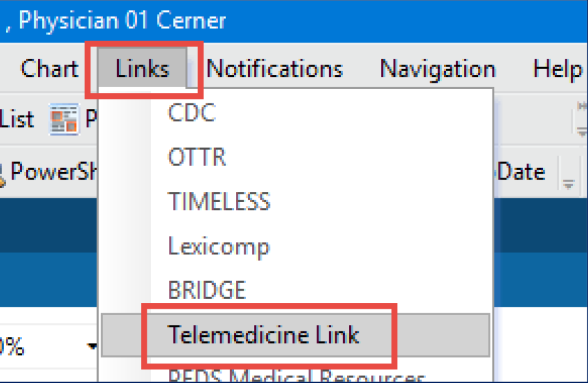This screenshot has height=383, width=588.
Task: Choose the PEDS Medical Resources entry
Action: 296,376
